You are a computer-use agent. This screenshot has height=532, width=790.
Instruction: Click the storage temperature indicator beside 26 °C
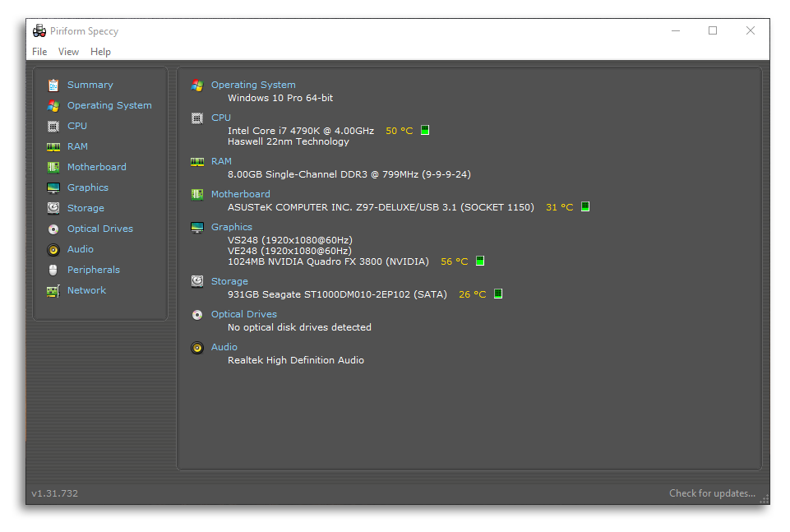(x=498, y=294)
